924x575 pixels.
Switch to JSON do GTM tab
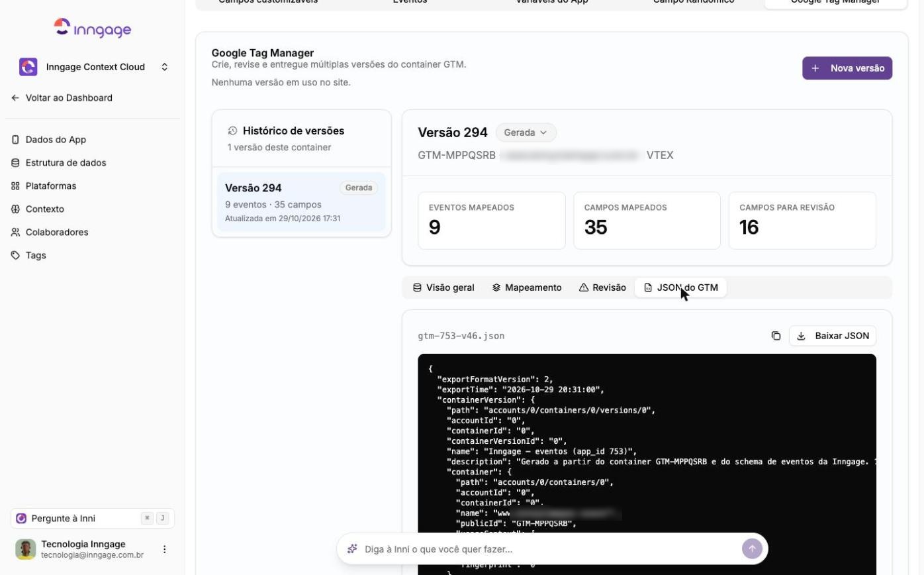click(x=681, y=287)
